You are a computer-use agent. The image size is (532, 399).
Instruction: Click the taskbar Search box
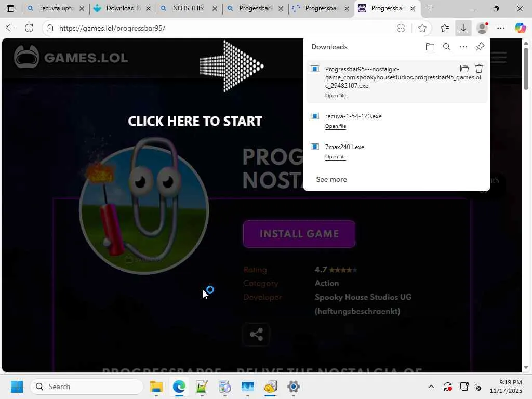87,387
